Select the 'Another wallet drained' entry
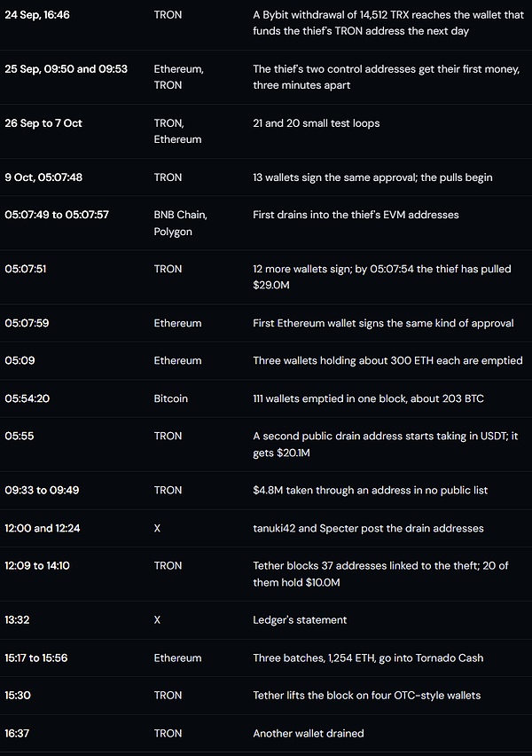The width and height of the screenshot is (532, 756). pos(309,733)
